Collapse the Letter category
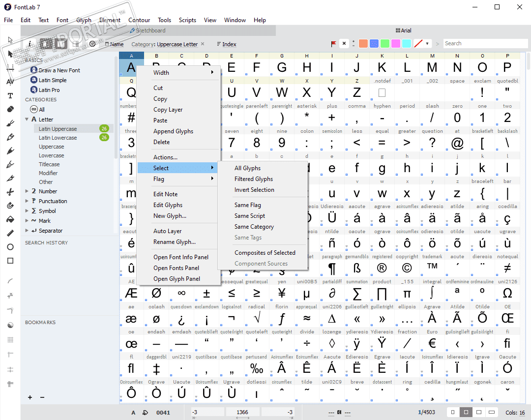531x420 pixels. (27, 119)
